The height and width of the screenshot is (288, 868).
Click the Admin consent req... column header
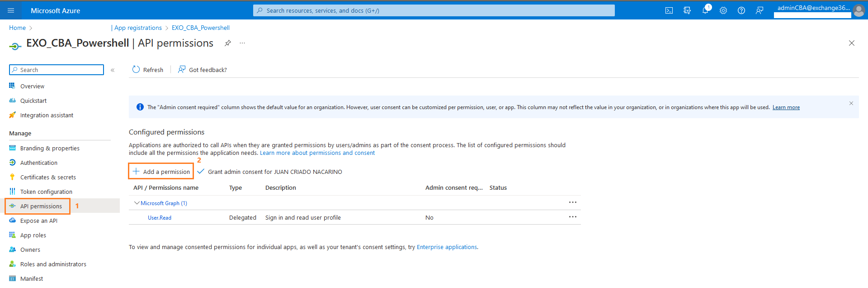[454, 188]
